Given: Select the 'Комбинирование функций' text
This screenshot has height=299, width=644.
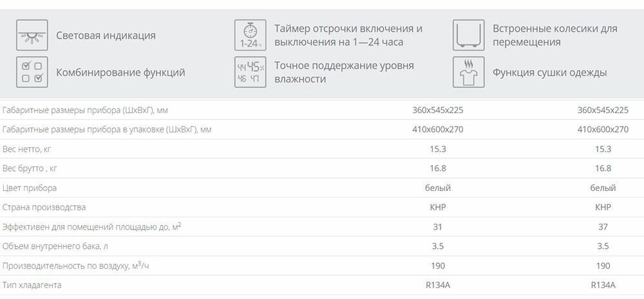Looking at the screenshot, I should point(121,73).
